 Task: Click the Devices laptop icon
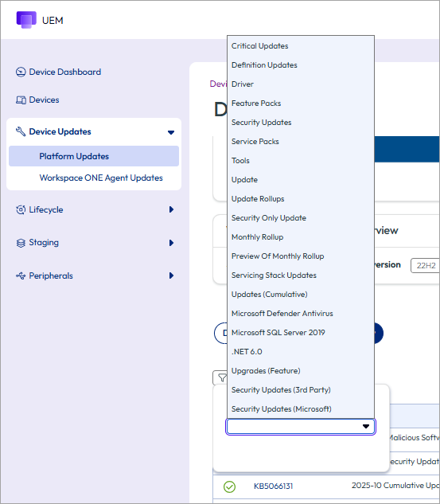(21, 100)
